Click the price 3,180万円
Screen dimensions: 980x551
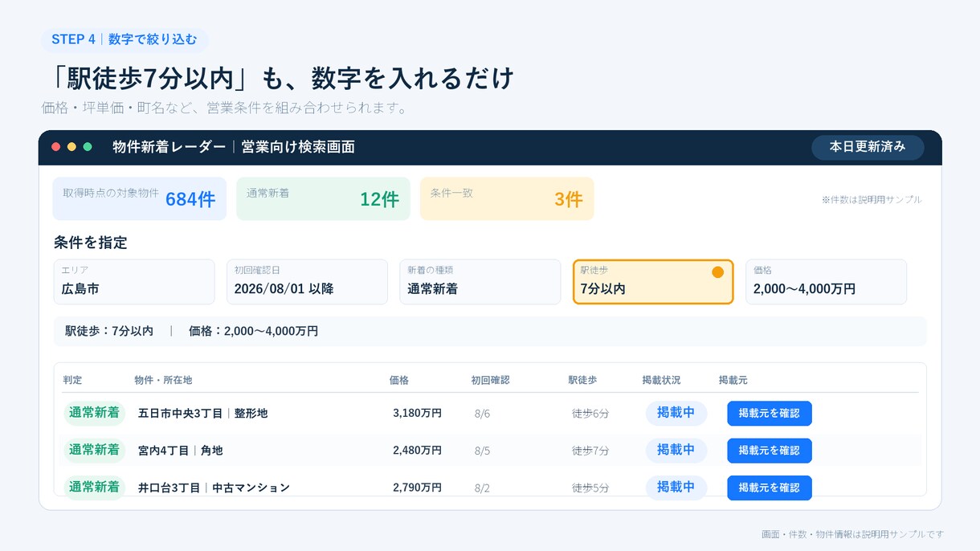click(418, 414)
